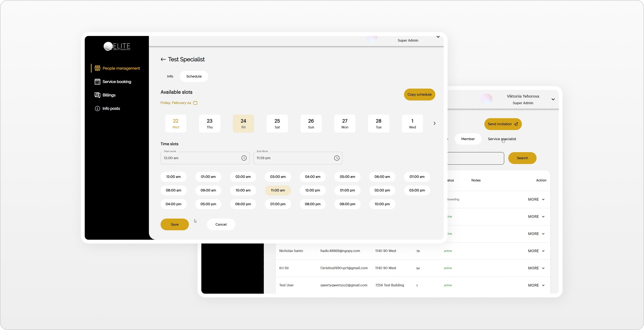Expand the Super Admin menu in front window
644x330 pixels.
[x=438, y=37]
